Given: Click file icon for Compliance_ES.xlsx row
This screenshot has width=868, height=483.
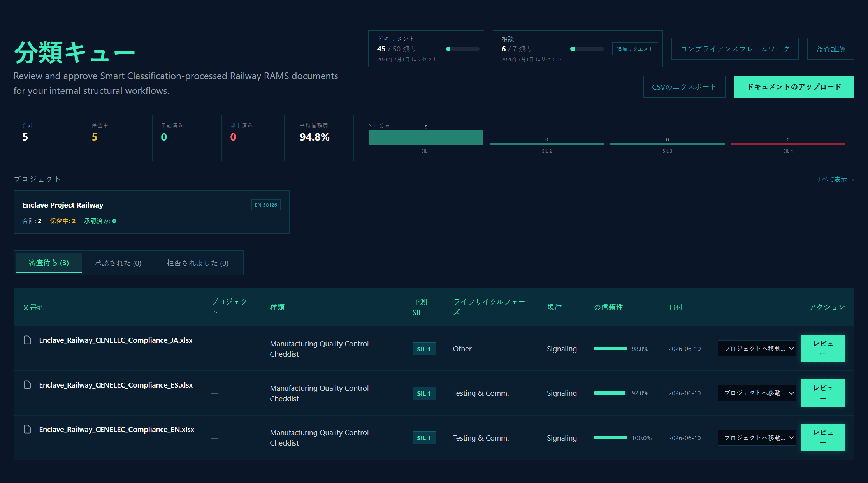Looking at the screenshot, I should pyautogui.click(x=27, y=385).
